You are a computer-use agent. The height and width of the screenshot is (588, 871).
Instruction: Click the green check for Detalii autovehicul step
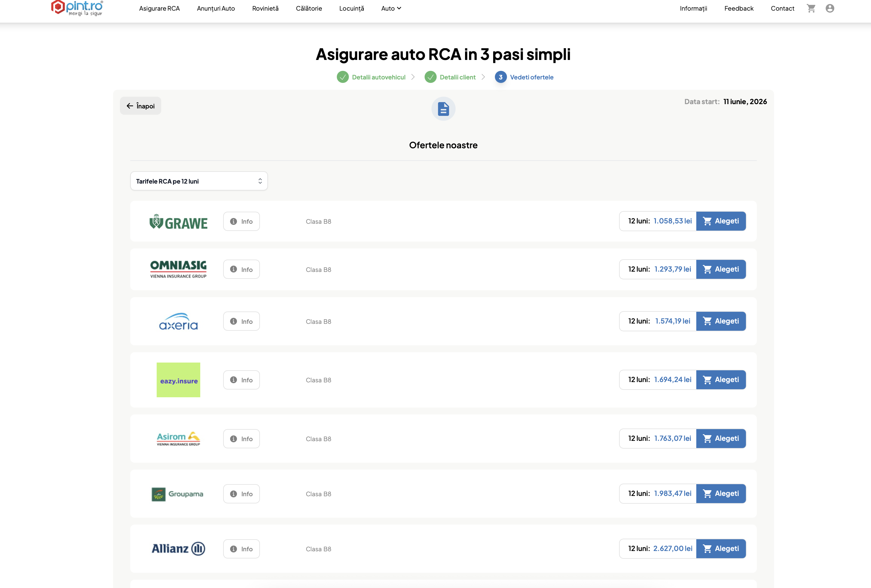343,77
